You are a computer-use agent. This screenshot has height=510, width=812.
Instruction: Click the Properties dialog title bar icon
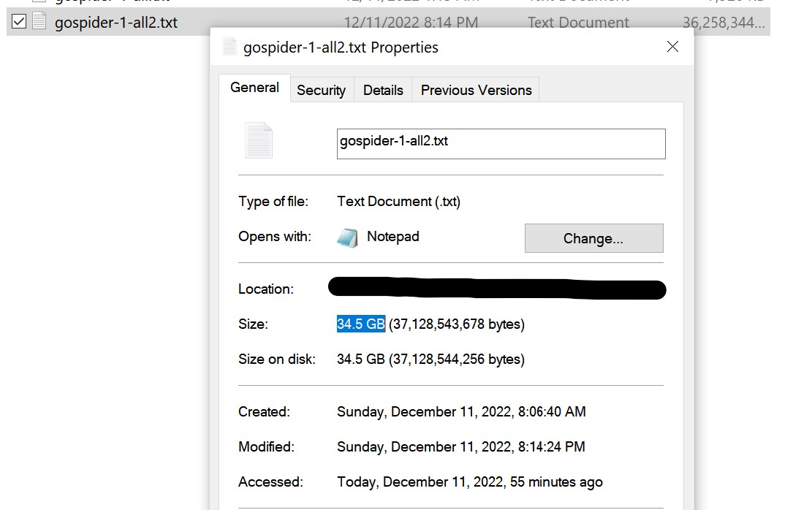229,46
